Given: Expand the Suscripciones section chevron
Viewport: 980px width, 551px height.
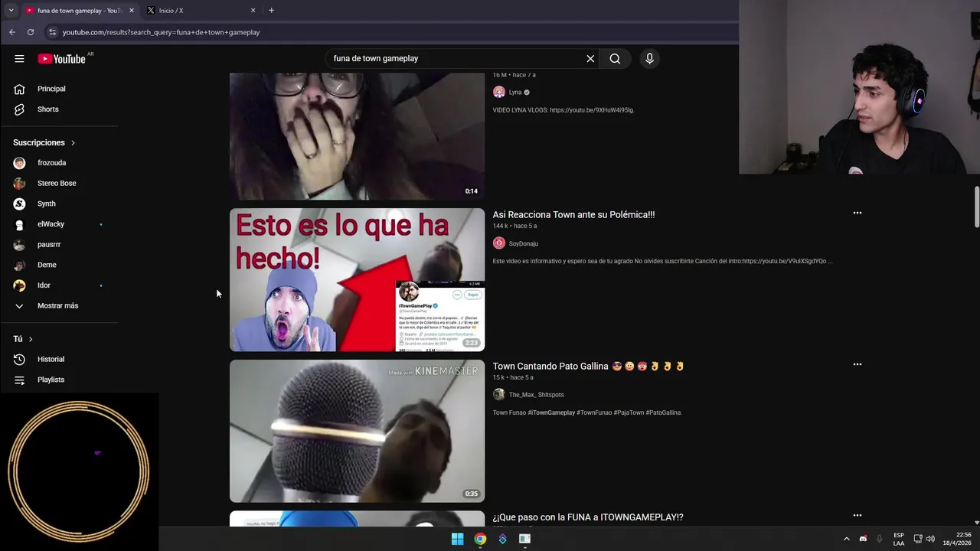Looking at the screenshot, I should pyautogui.click(x=73, y=143).
